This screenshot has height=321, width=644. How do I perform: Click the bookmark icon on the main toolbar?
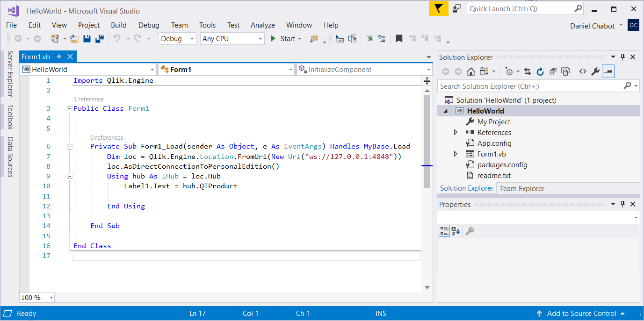(x=398, y=38)
